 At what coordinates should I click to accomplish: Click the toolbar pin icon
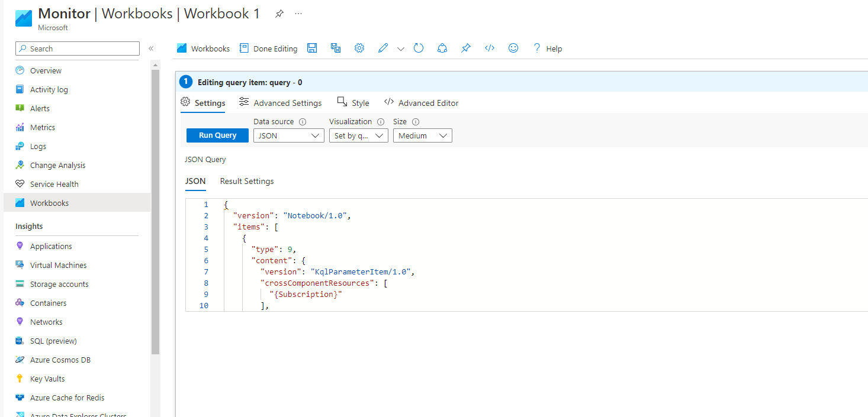tap(466, 49)
